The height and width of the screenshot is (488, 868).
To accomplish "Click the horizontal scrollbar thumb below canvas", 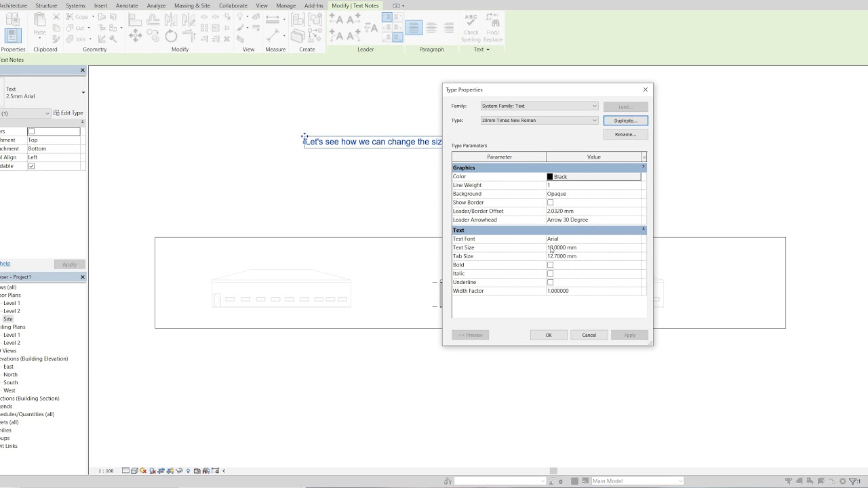I will (553, 470).
